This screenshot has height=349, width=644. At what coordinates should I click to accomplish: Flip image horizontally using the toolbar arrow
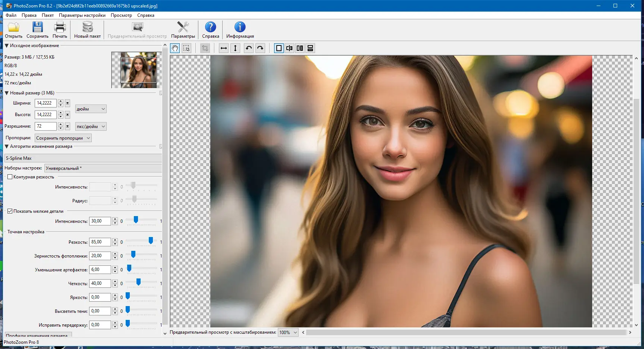coord(224,48)
